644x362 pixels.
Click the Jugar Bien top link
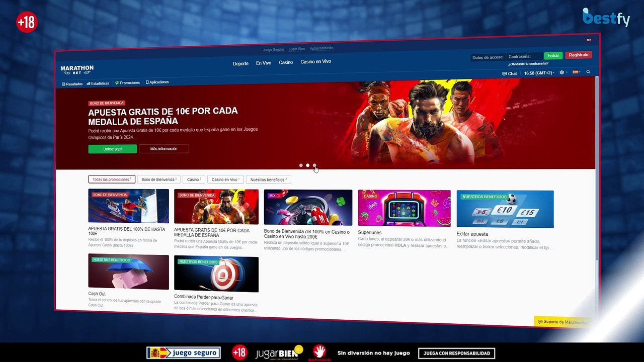pos(297,49)
